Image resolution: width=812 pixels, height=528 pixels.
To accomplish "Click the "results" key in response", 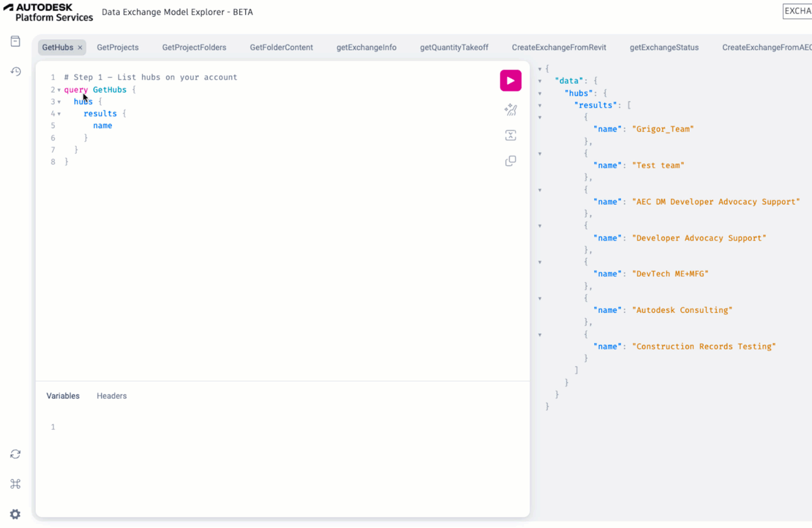I will tap(594, 105).
